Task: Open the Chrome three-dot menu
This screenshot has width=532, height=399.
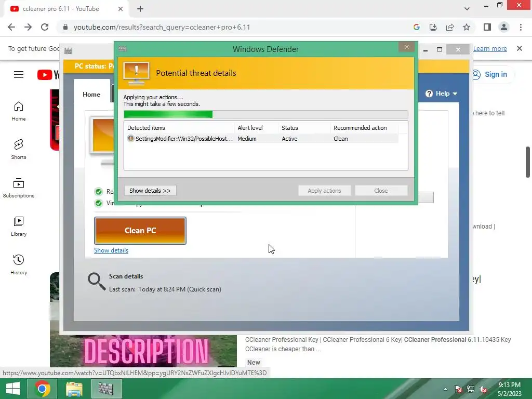Action: pos(521,27)
